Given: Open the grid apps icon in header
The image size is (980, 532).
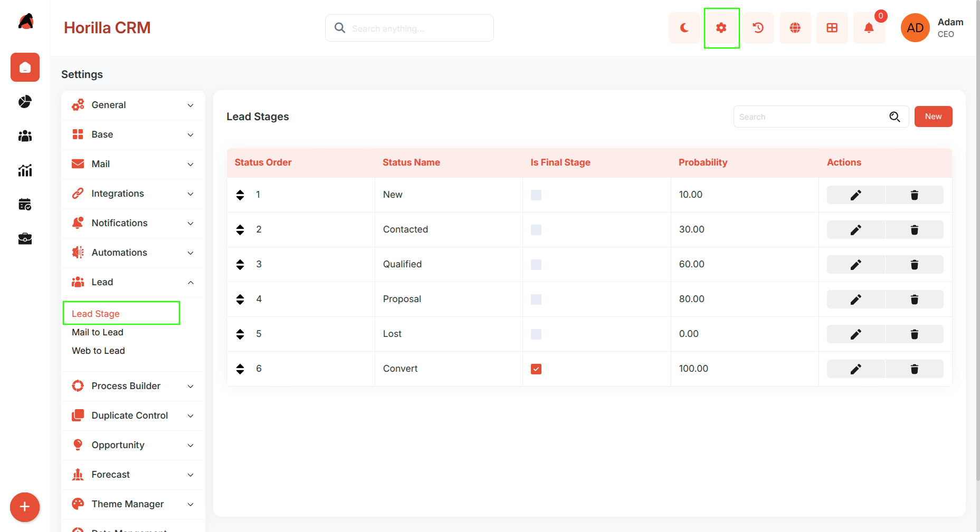Looking at the screenshot, I should coord(832,28).
